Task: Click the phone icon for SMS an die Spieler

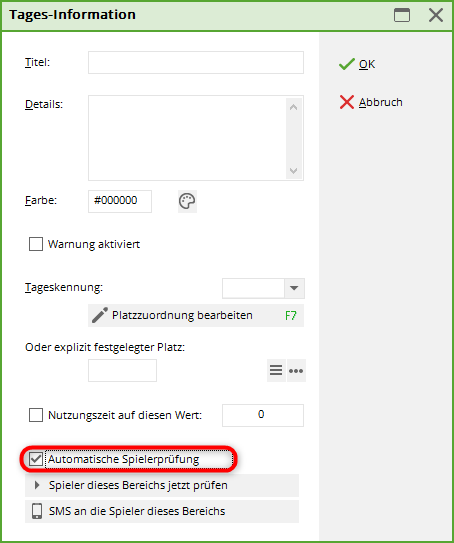Action: click(37, 511)
